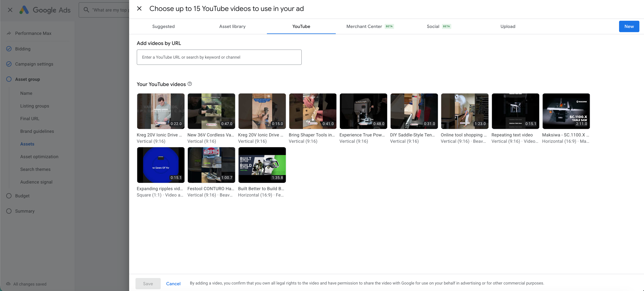This screenshot has height=291, width=644.
Task: Click the 'Your YouTube videos' heading
Action: click(161, 84)
